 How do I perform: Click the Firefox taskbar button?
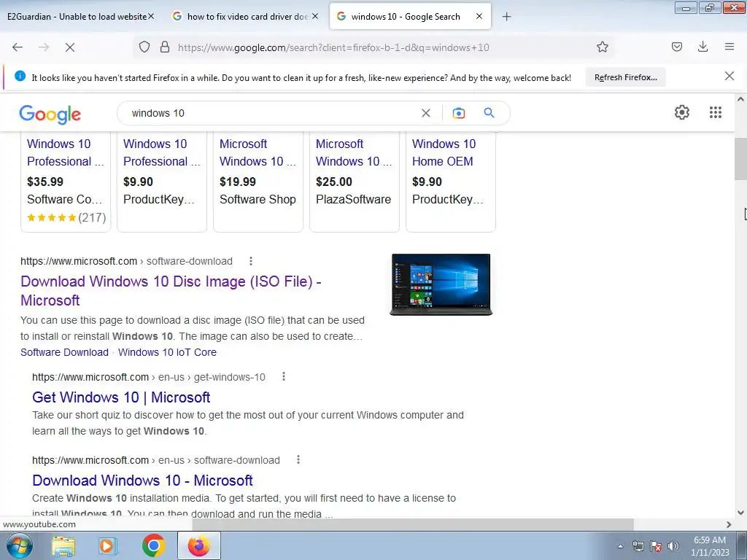198,545
